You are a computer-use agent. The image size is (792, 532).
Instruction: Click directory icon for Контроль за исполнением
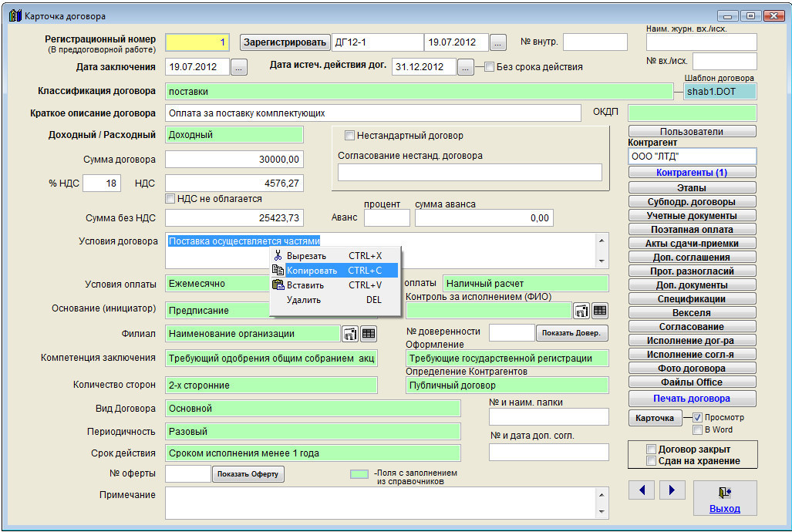coord(581,311)
